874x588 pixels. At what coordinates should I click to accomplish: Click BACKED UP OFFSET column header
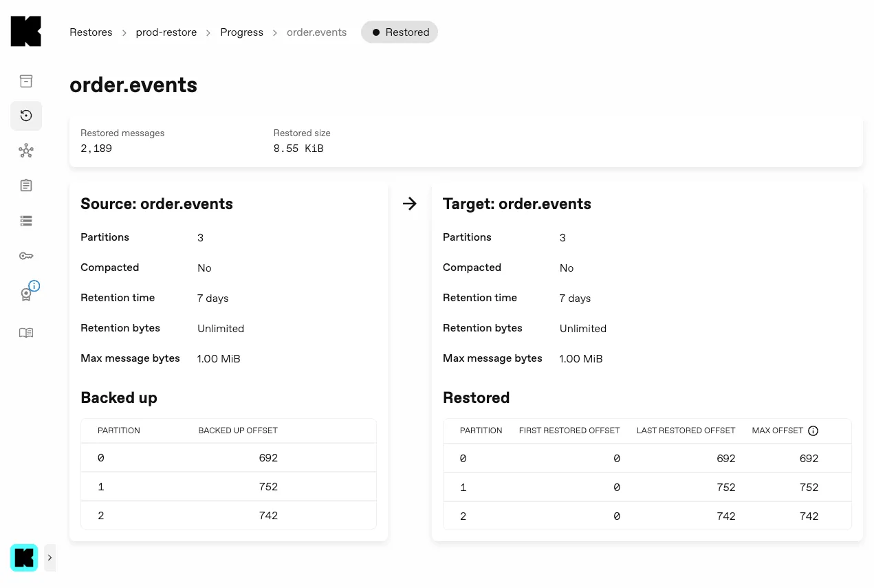238,431
